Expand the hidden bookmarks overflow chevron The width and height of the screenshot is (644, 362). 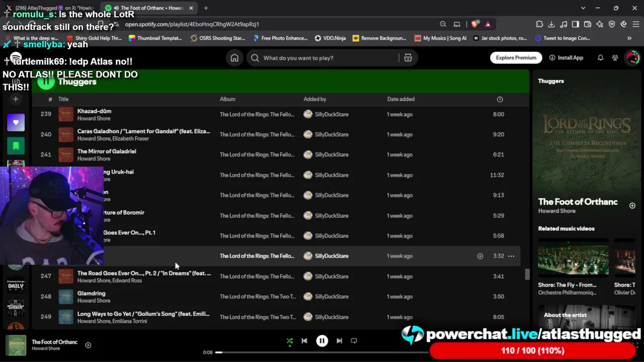(x=629, y=38)
